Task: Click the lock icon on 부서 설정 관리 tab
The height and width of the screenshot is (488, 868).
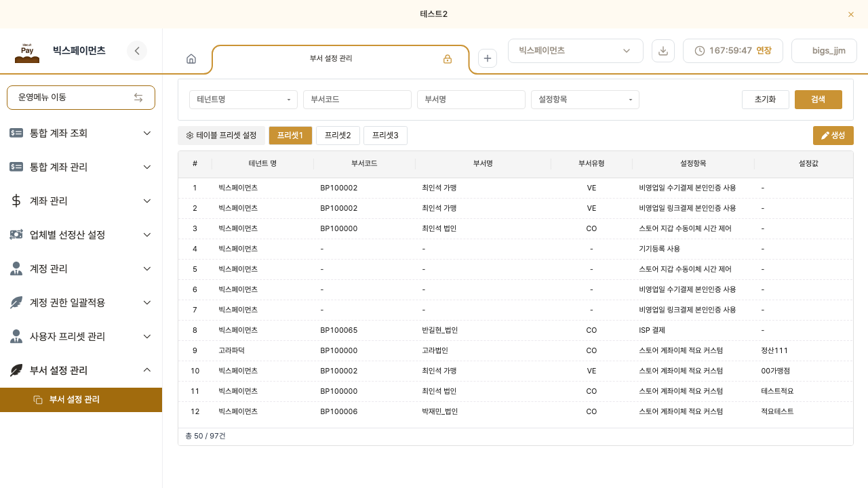Action: (x=448, y=59)
